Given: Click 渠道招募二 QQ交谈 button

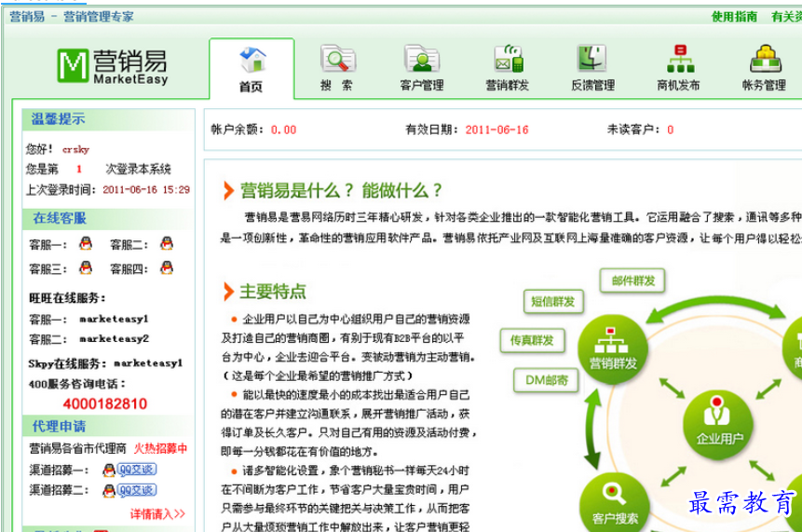Looking at the screenshot, I should tap(129, 490).
